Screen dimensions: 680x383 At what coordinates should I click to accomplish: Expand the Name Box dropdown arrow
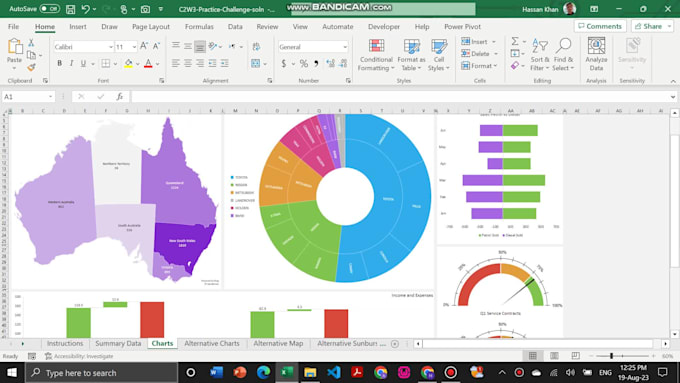[50, 96]
